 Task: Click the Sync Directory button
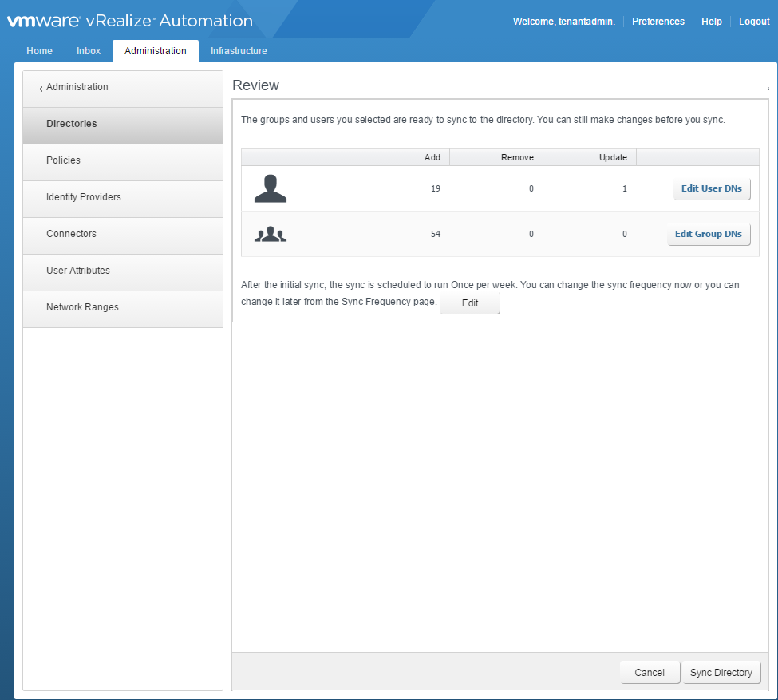point(721,673)
